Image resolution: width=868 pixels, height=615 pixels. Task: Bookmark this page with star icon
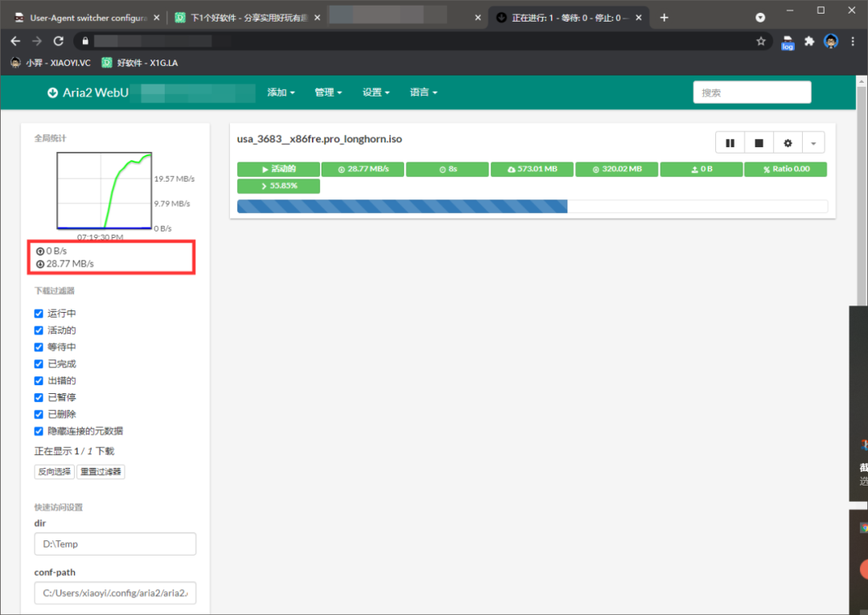760,41
